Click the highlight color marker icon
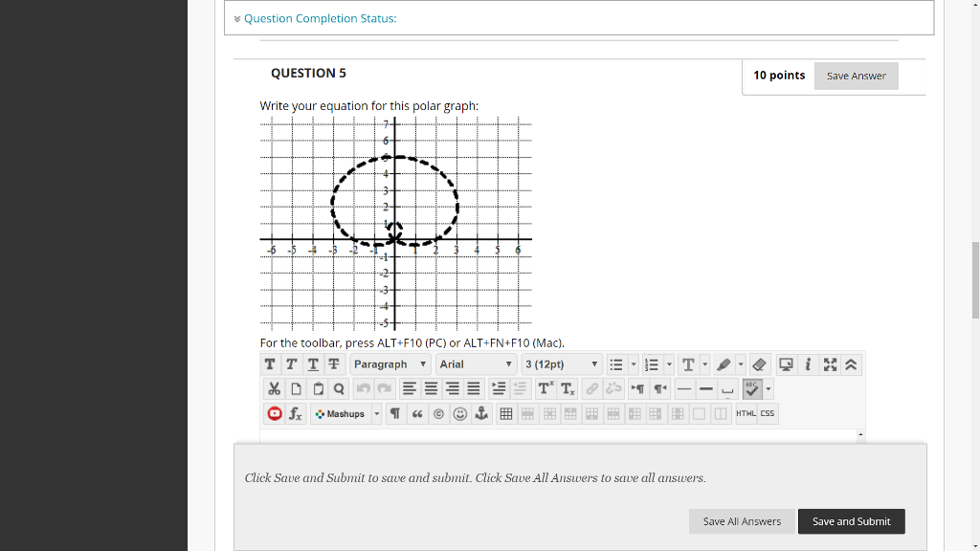Screen dimensions: 980x551 [x=724, y=364]
